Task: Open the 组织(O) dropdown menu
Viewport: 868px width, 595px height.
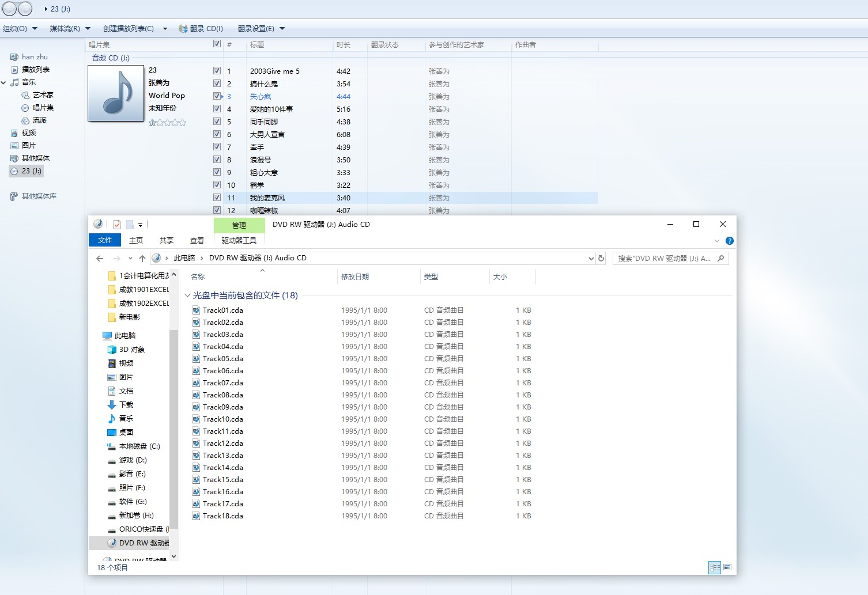Action: tap(20, 29)
